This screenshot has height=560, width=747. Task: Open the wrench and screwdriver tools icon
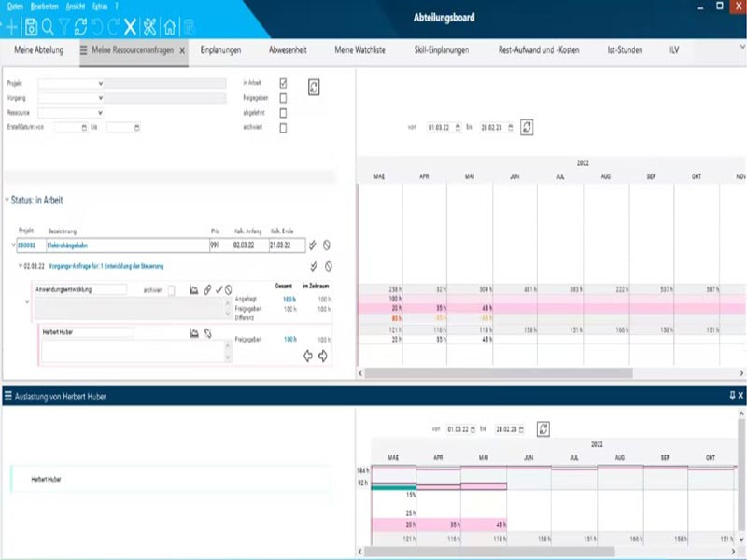pos(149,27)
